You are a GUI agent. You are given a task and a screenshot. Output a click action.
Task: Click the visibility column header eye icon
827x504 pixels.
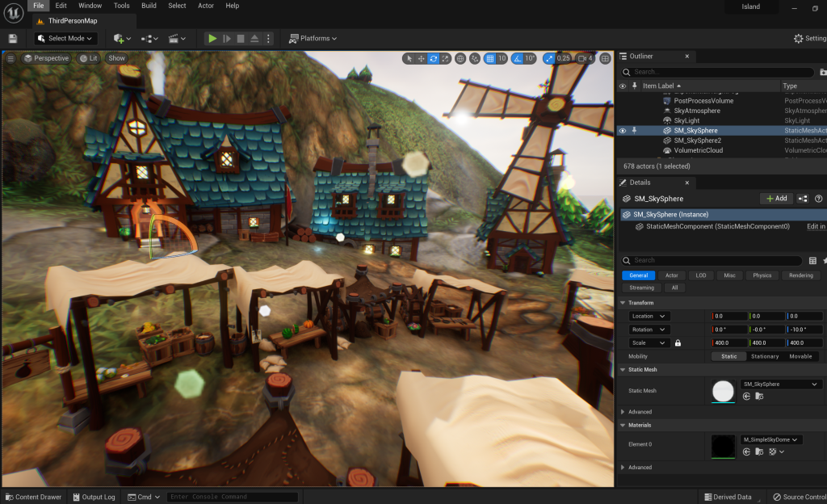[623, 86]
